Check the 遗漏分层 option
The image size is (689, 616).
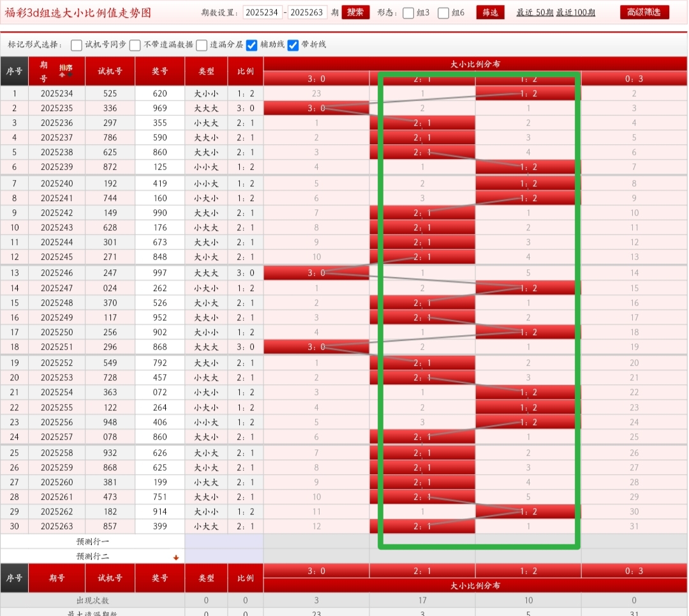202,45
